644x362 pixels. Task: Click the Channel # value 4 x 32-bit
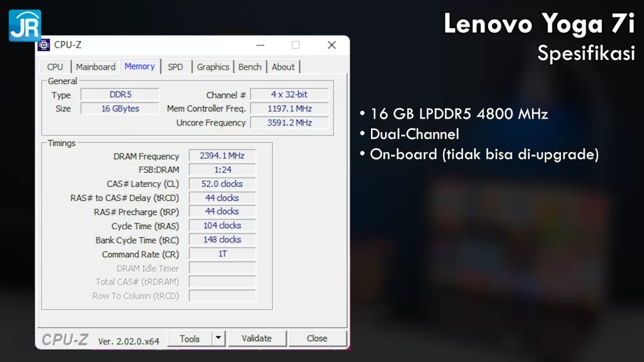pyautogui.click(x=290, y=95)
